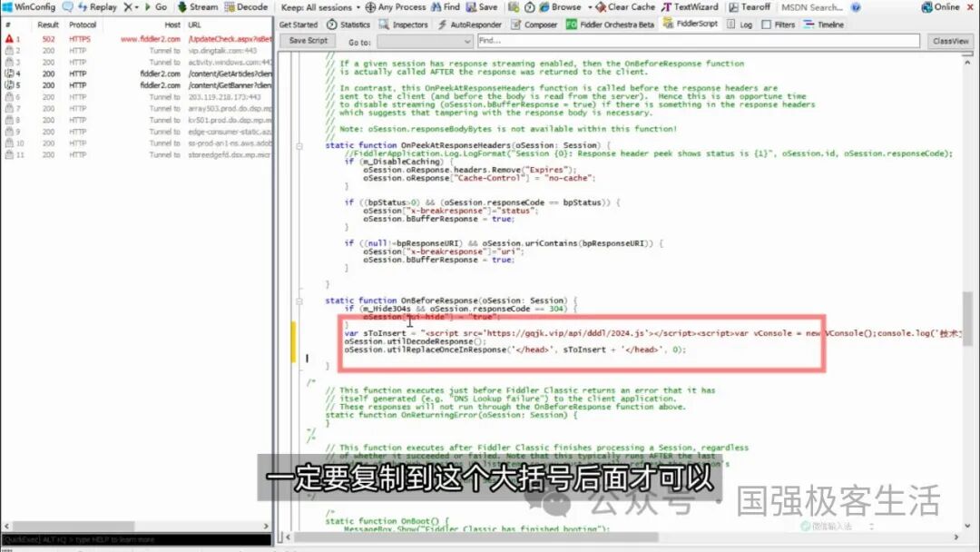Click the Browse toolbar button
980x552 pixels.
pos(560,7)
